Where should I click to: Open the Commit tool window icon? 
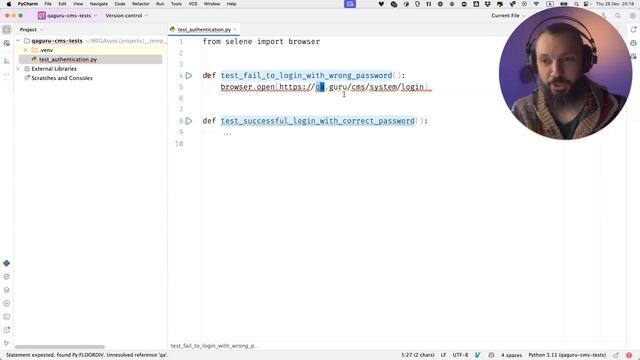coord(7,43)
